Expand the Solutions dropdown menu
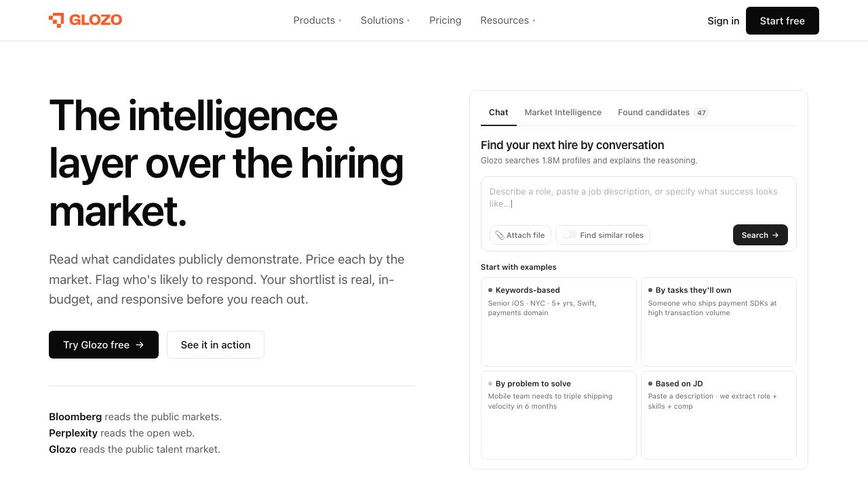This screenshot has width=868, height=488. (385, 20)
